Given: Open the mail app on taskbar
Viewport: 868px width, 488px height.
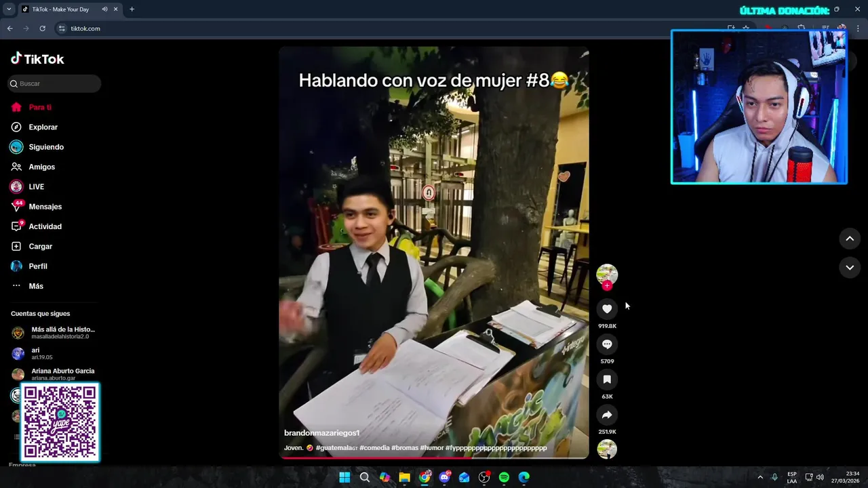Looking at the screenshot, I should (465, 477).
